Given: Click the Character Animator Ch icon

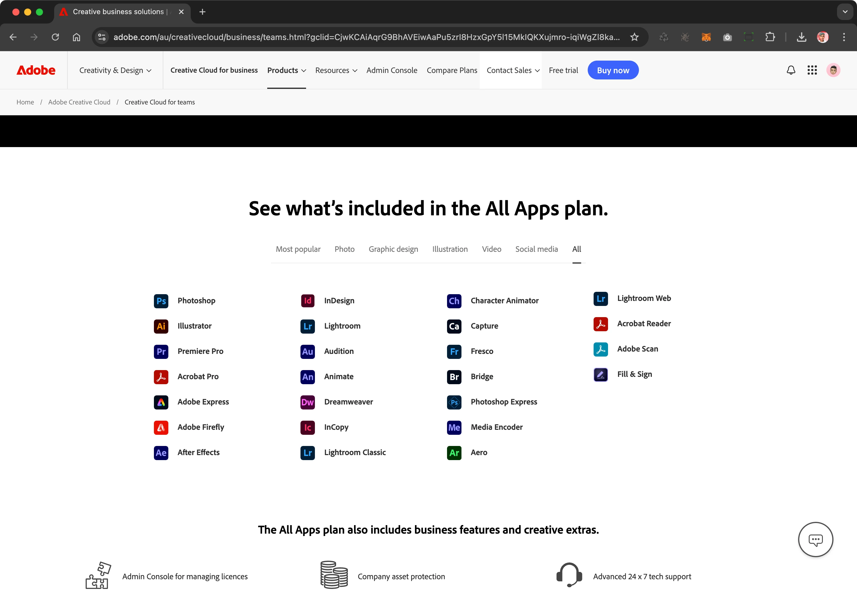Looking at the screenshot, I should (454, 301).
